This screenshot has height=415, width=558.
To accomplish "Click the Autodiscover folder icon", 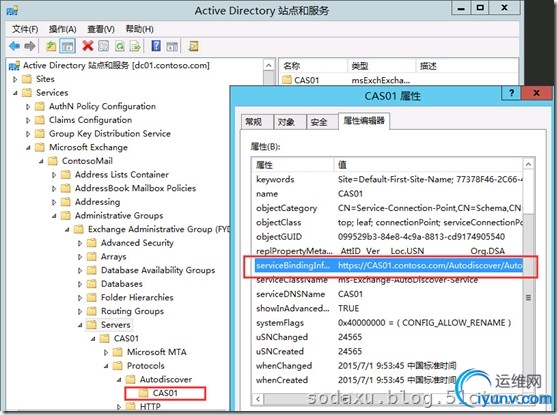I will (131, 379).
